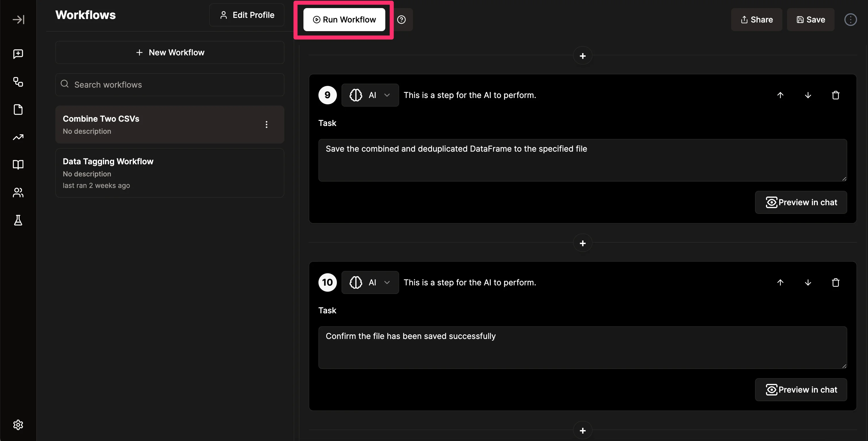The image size is (868, 441).
Task: Open Combine Two CSVs options menu
Action: point(266,125)
